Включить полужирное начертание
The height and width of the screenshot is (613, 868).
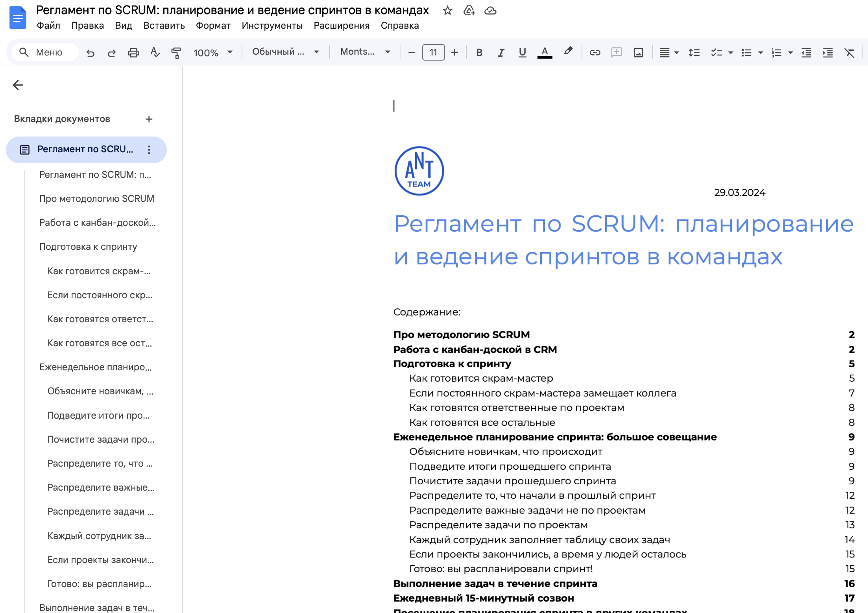tap(479, 52)
